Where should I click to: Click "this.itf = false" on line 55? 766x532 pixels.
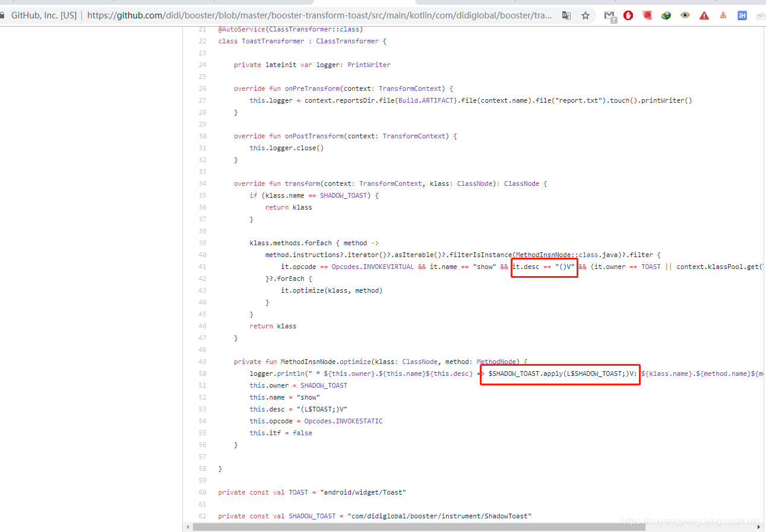pyautogui.click(x=281, y=433)
